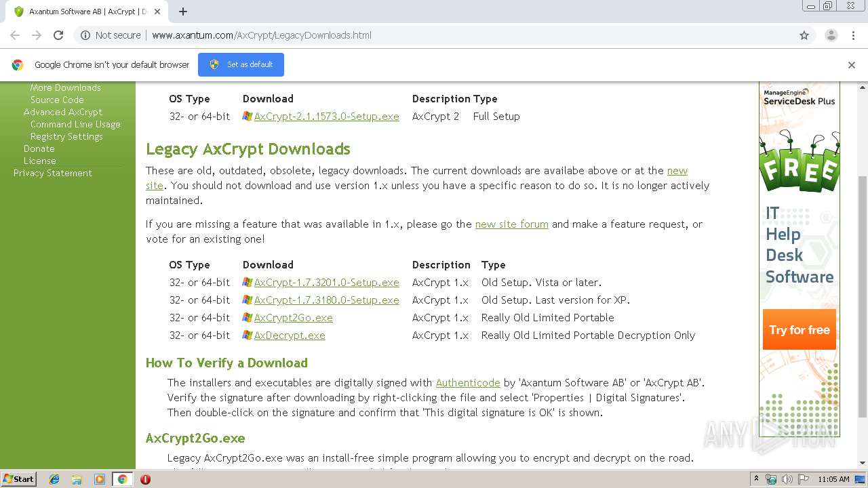Open File Explorer folder icon in taskbar
Viewport: 868px width, 488px height.
click(77, 479)
